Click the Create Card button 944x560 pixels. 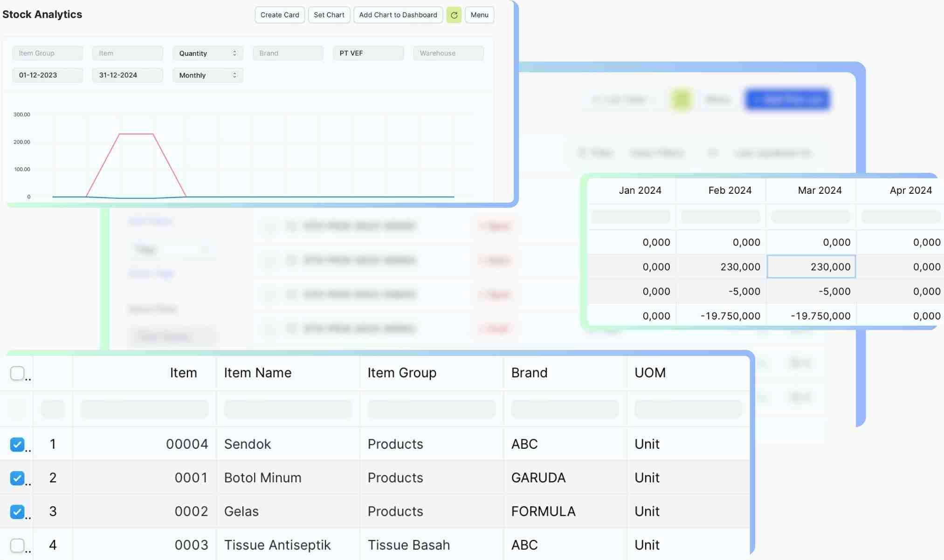pos(280,15)
